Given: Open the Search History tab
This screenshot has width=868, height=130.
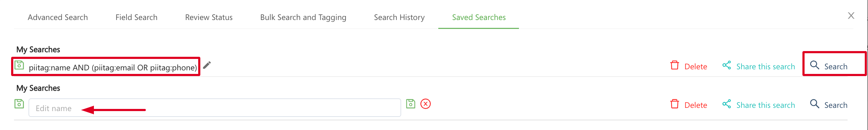Looking at the screenshot, I should point(399,17).
